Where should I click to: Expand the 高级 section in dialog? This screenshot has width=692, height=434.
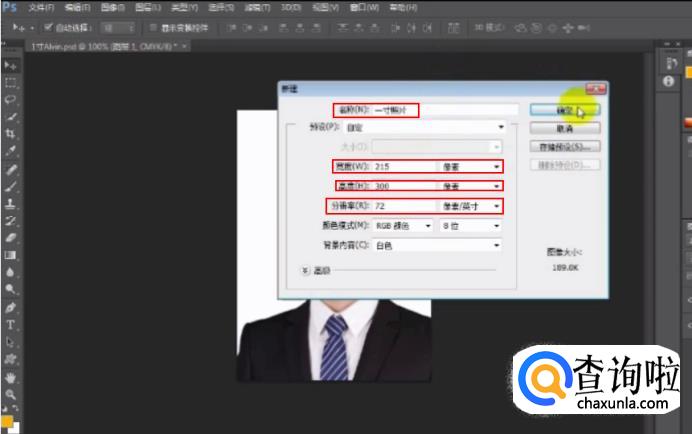pos(306,270)
